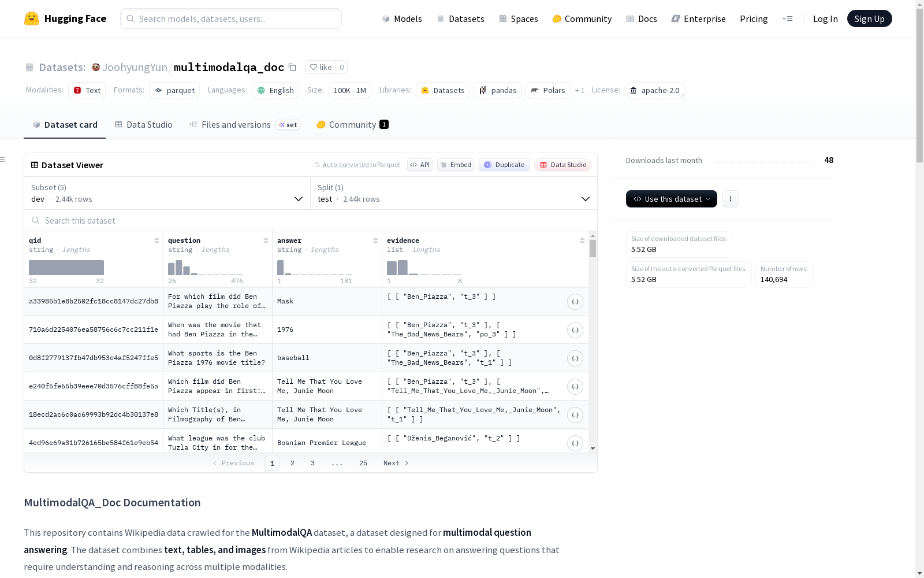
Task: Sort the evidence column
Action: [582, 240]
